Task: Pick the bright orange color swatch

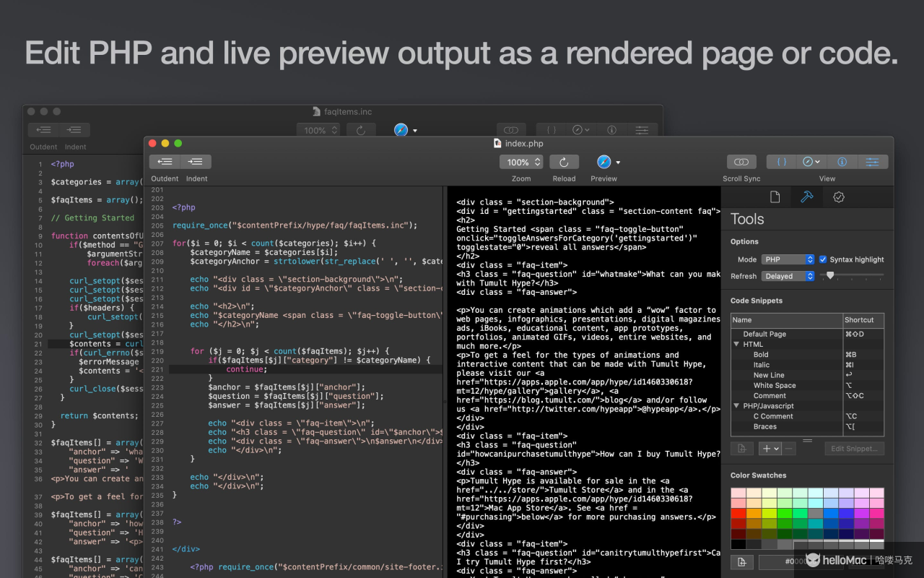Action: [x=754, y=513]
